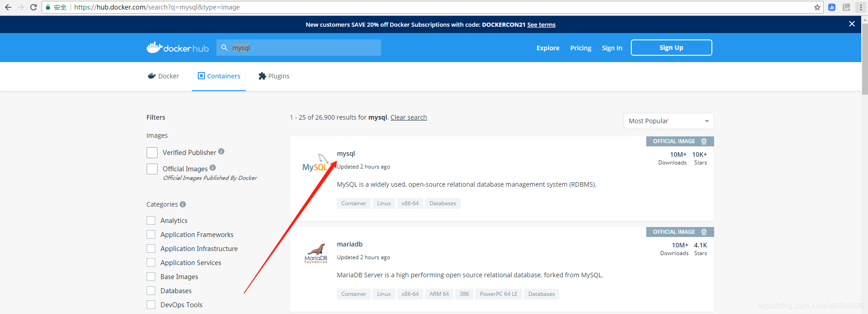Click the Databases tag on the mysql card
Image resolution: width=868 pixels, height=314 pixels.
pyautogui.click(x=443, y=203)
